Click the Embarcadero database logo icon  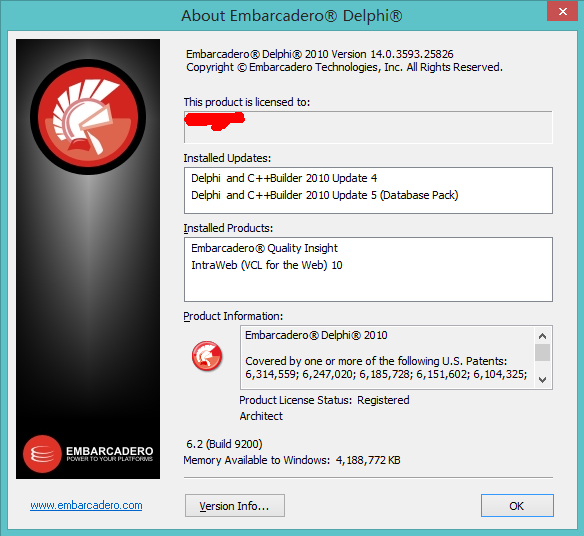(x=42, y=454)
